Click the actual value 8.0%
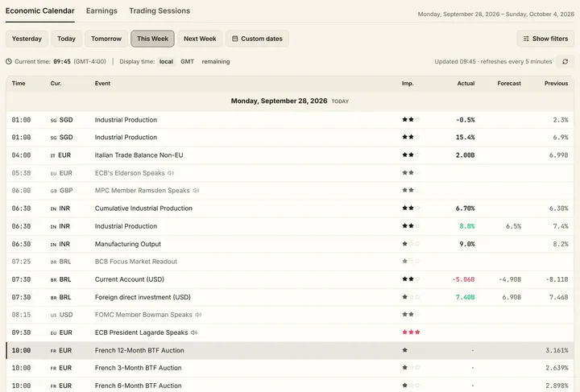The image size is (580, 392). pos(467,226)
